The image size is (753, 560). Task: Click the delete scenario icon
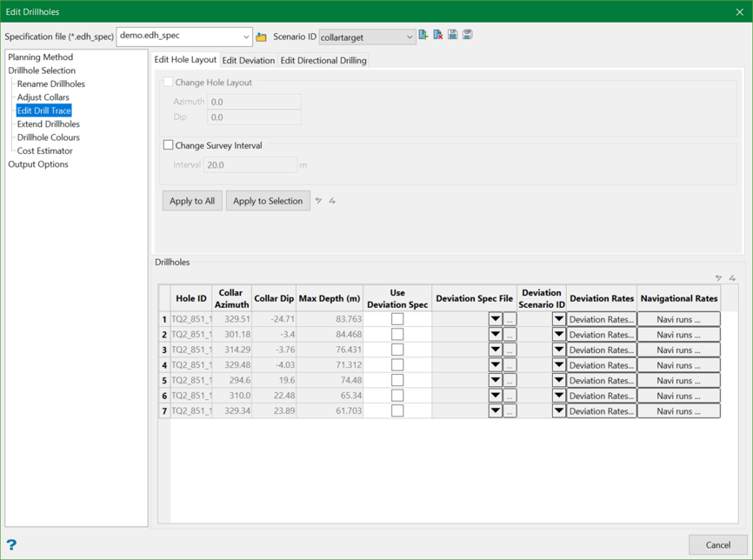click(438, 35)
